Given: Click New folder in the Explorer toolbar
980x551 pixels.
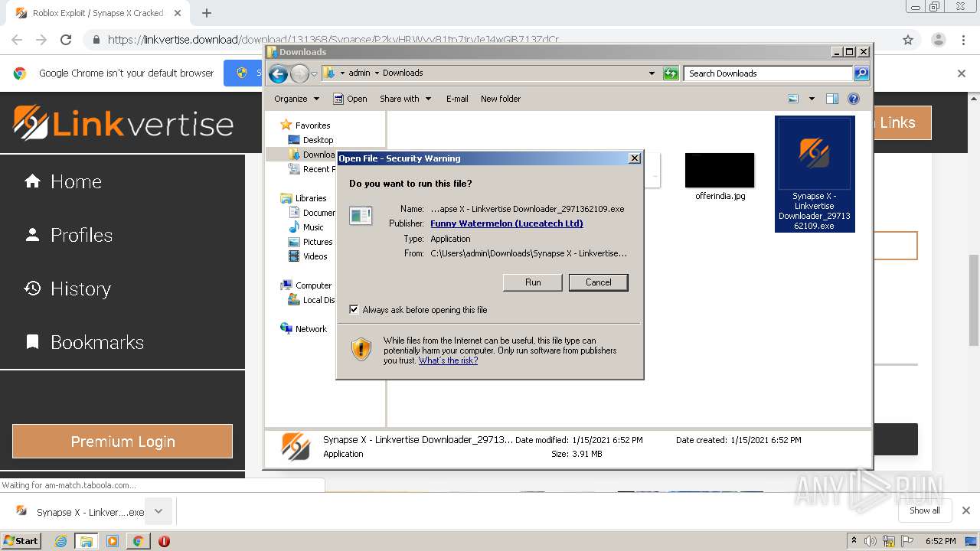Looking at the screenshot, I should (x=501, y=99).
